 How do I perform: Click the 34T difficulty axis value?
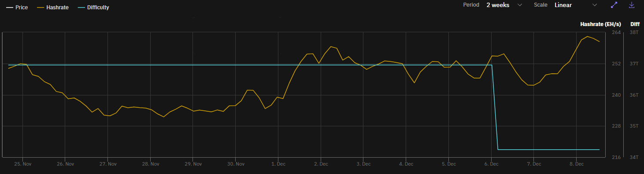click(635, 157)
